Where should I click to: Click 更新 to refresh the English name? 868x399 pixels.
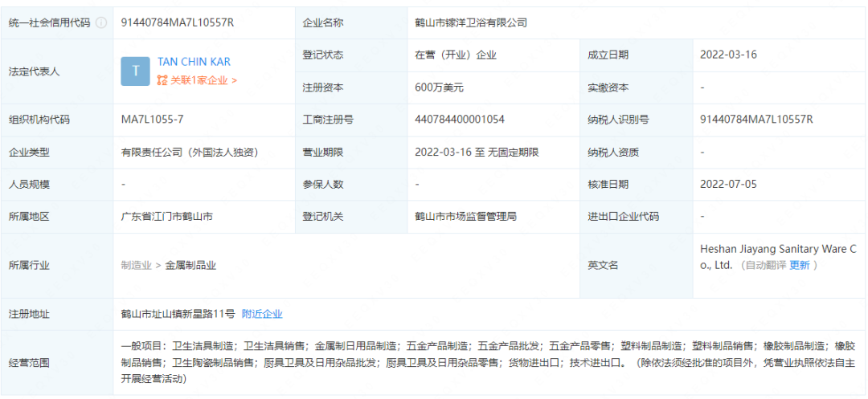[x=799, y=265]
